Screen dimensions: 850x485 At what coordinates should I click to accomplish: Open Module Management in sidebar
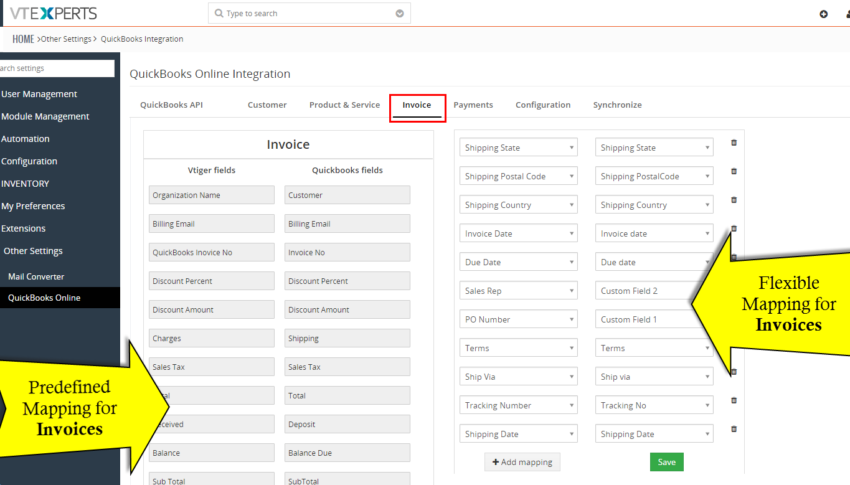(45, 117)
